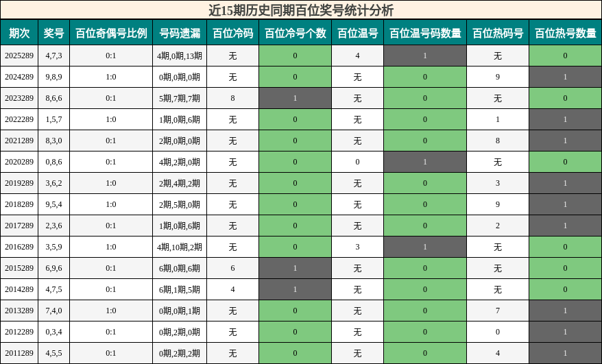
Task: Click the 百位冷号个数 column header
Action: 296,34
